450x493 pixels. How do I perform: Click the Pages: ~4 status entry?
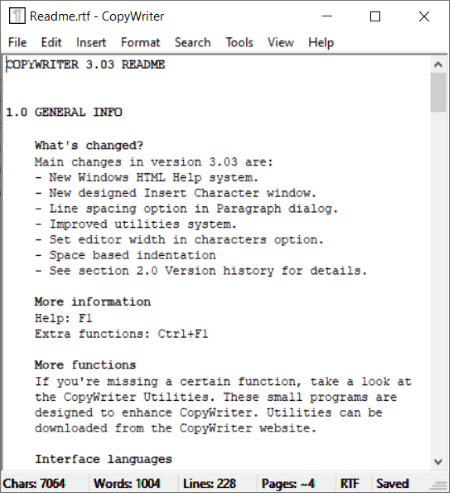coord(288,483)
